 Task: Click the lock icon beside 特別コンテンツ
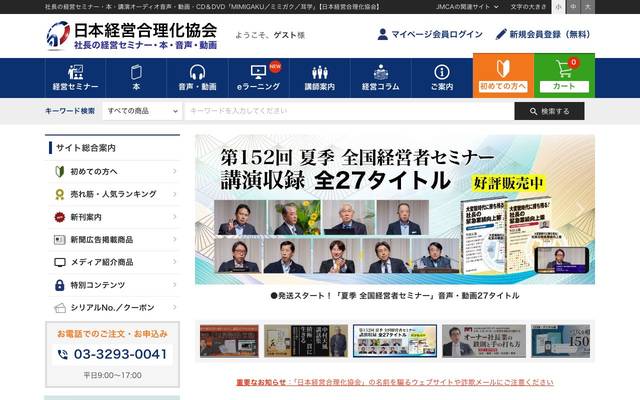tap(60, 285)
